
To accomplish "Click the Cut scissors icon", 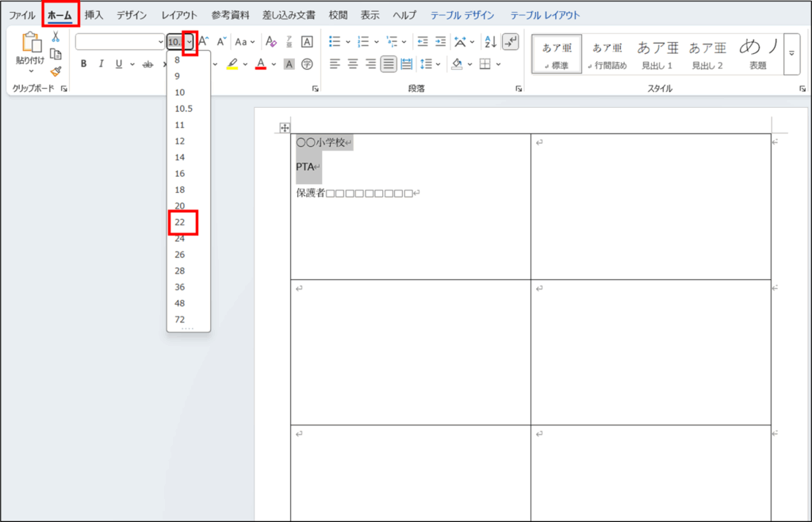I will click(x=56, y=37).
